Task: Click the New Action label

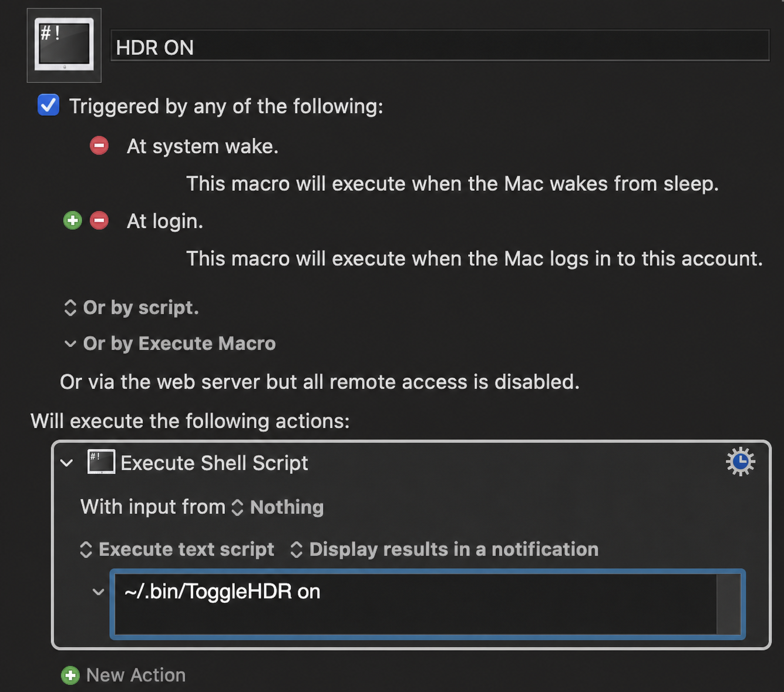Action: click(x=136, y=676)
